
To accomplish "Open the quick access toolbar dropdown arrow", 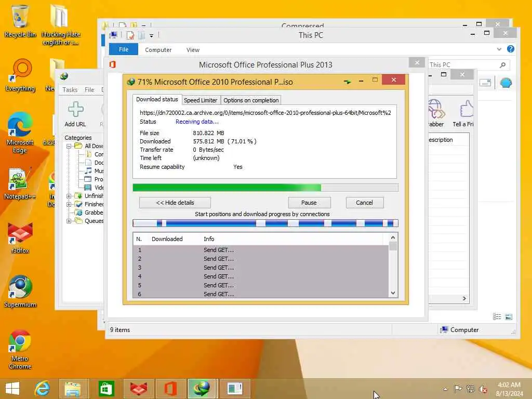I will coord(151,35).
